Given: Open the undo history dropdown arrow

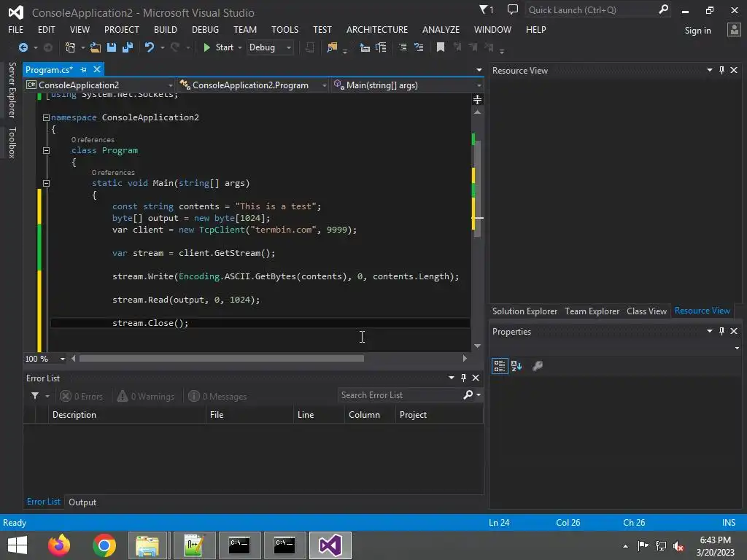Looking at the screenshot, I should coord(163,47).
